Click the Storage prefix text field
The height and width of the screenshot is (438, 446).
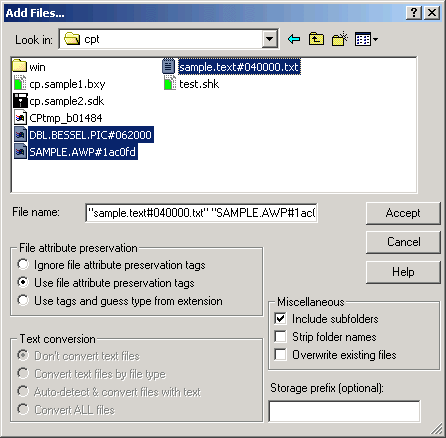344,411
